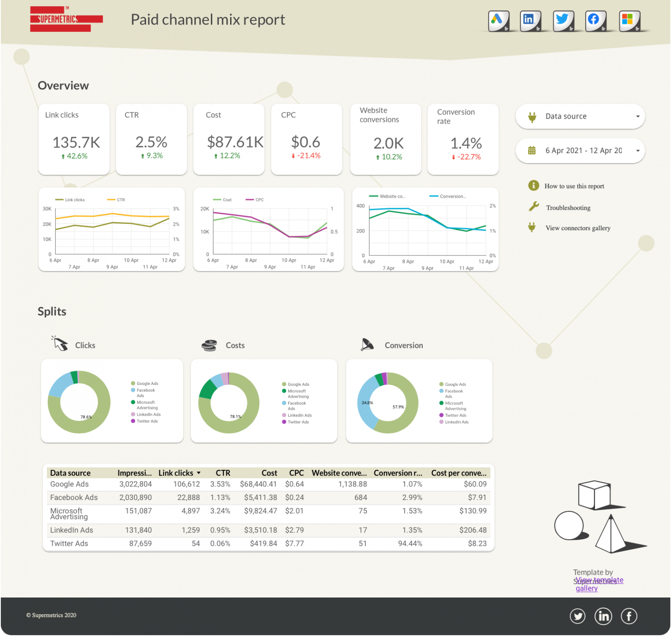
Task: Select the green Google Ads swatch in Clicks legend
Action: [133, 383]
